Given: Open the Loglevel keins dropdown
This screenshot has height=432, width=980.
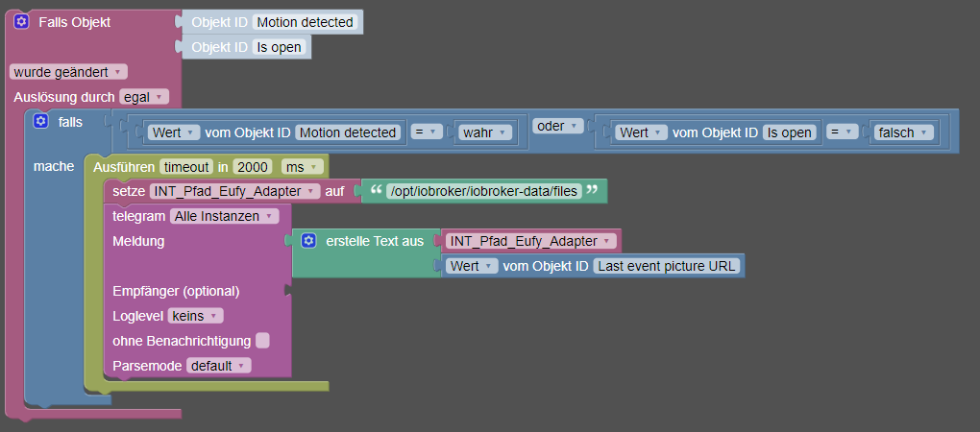Looking at the screenshot, I should (x=196, y=315).
